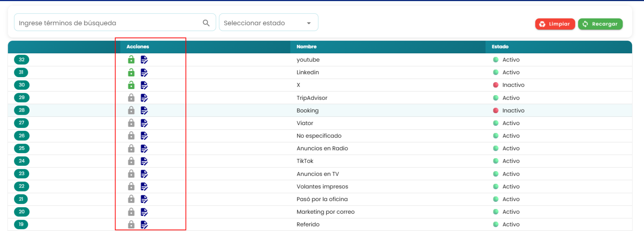The height and width of the screenshot is (231, 644).
Task: Click the green Recargar button
Action: [x=600, y=24]
